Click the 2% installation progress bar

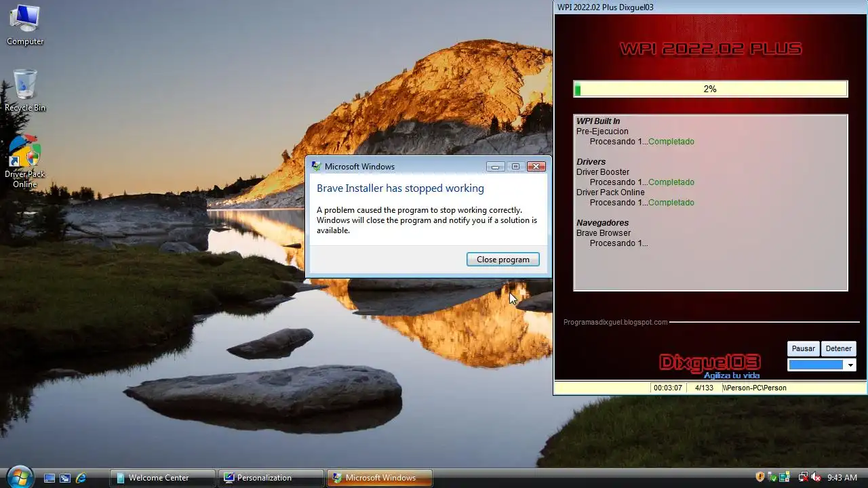(x=710, y=89)
